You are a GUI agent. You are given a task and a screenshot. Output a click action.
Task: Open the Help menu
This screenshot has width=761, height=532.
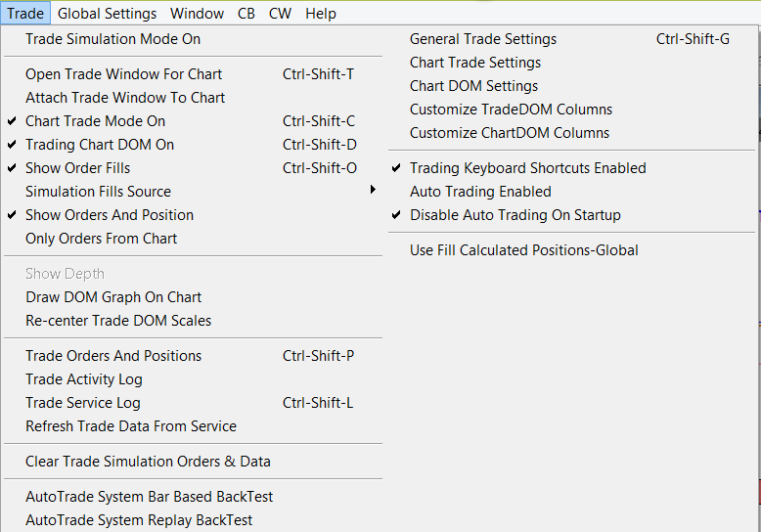320,14
